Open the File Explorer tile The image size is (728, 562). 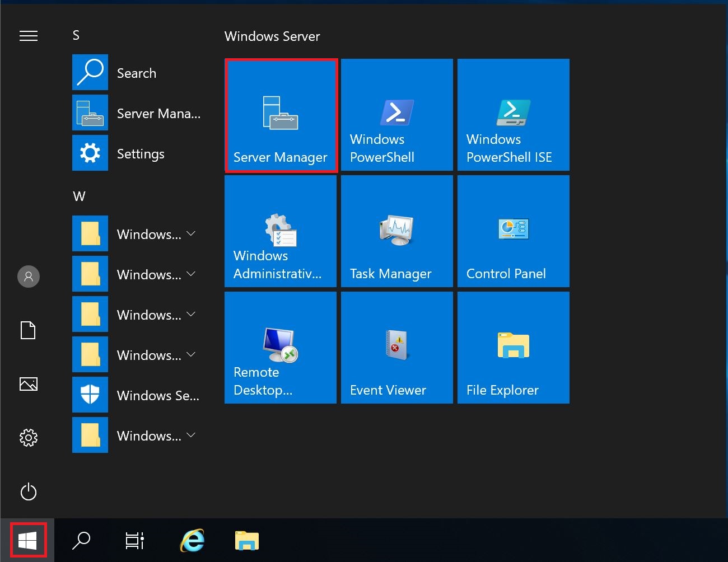513,348
